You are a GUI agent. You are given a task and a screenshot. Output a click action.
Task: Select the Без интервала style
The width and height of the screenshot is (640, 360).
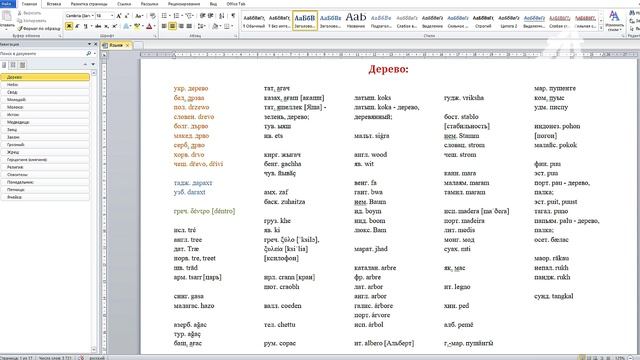tap(279, 21)
